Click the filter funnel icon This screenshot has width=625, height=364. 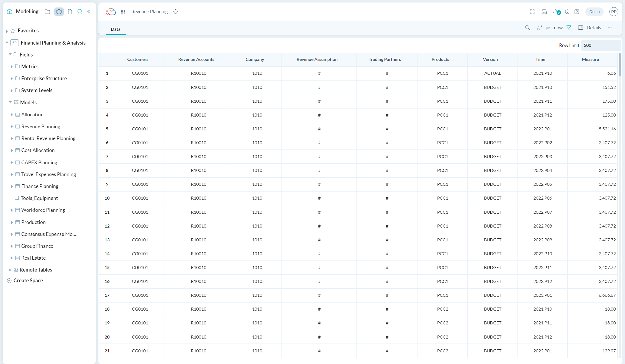pos(569,28)
